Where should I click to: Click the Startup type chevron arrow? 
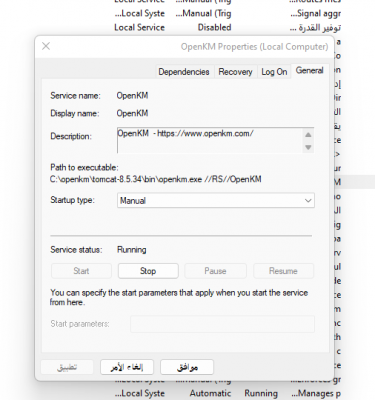point(308,201)
